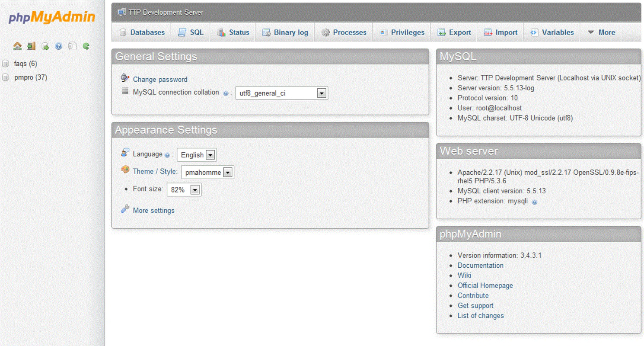The image size is (644, 346).
Task: Open the SQL tab
Action: click(191, 32)
